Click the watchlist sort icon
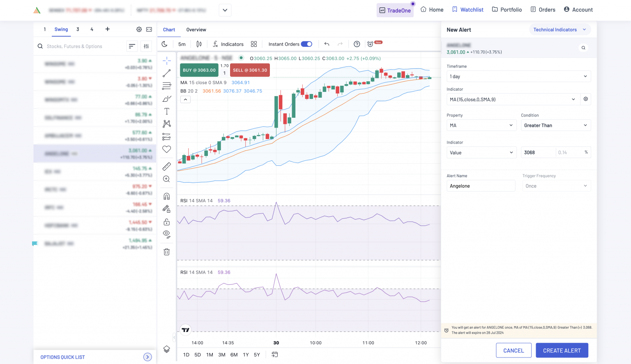 point(132,46)
